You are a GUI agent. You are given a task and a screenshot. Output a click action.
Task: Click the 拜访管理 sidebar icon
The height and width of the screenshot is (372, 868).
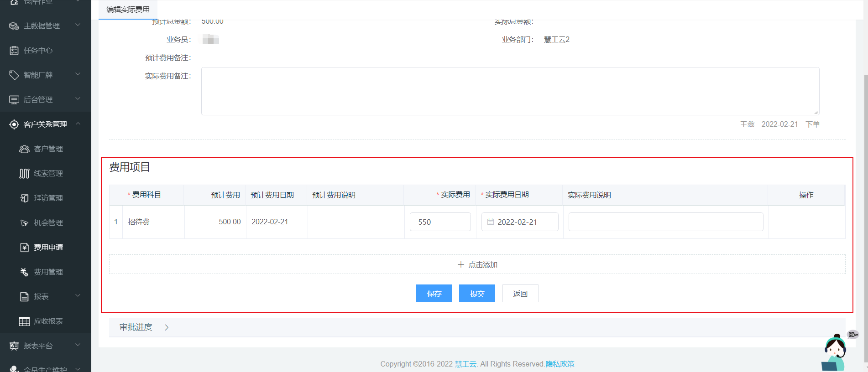[24, 198]
